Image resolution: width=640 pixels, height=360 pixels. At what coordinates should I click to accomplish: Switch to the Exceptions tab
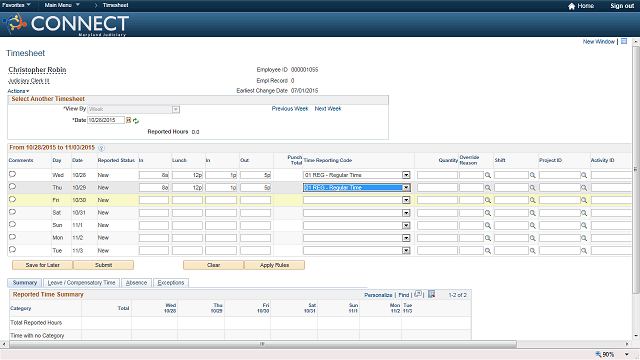(x=171, y=282)
